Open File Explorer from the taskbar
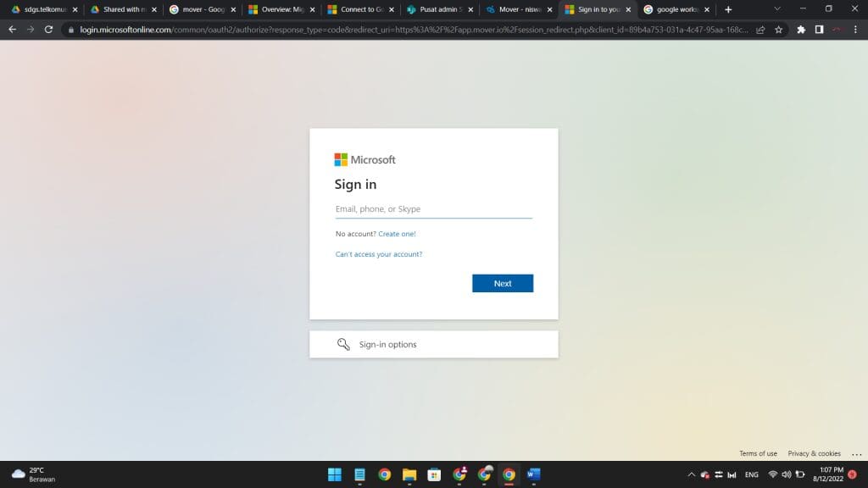The height and width of the screenshot is (488, 868). click(409, 474)
